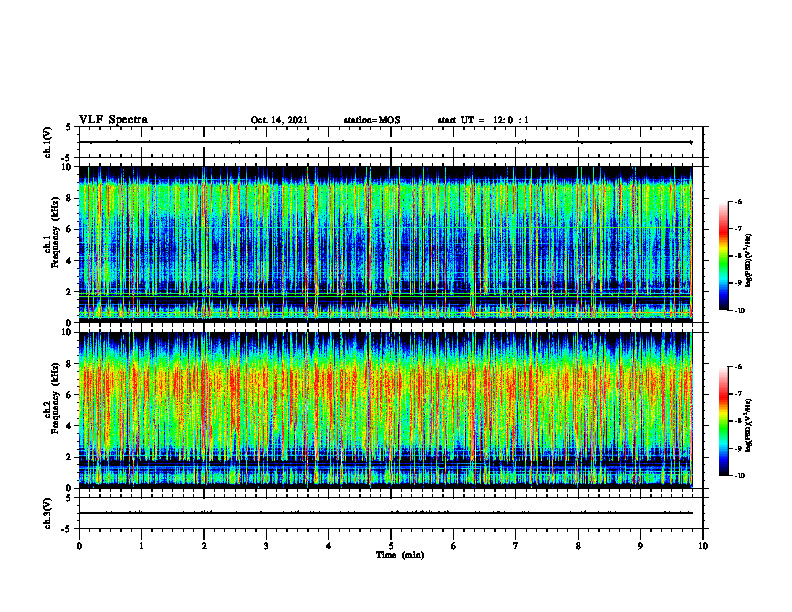Click the "ch.1(V)" waveform axis label
The height and width of the screenshot is (612, 792).
tap(48, 142)
